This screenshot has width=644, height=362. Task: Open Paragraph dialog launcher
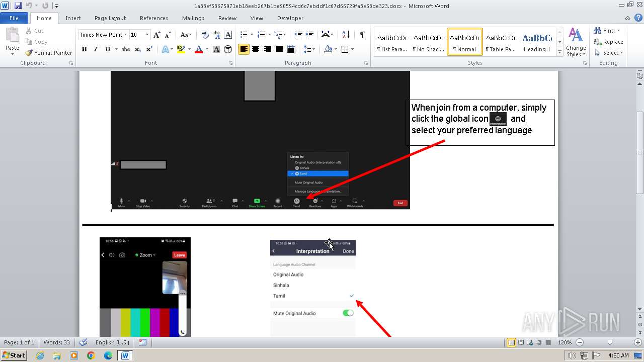tap(367, 63)
